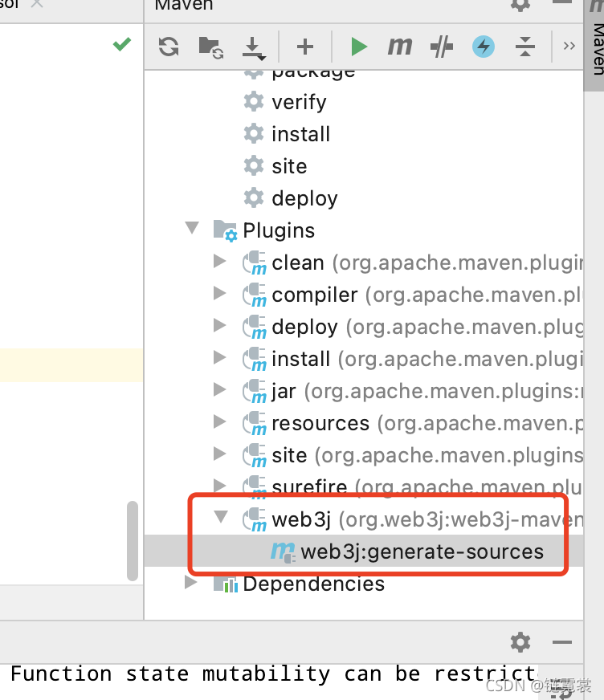The height and width of the screenshot is (700, 604).
Task: Select the clean plugin row
Action: 364,263
